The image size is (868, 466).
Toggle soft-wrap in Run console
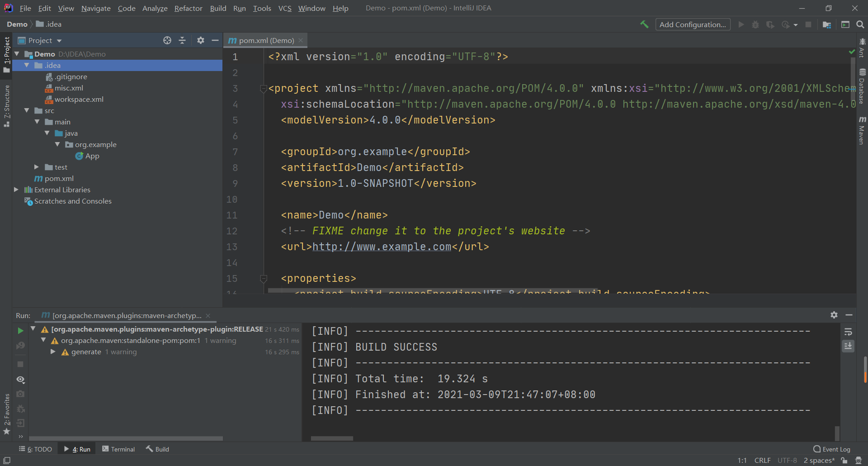tap(848, 332)
